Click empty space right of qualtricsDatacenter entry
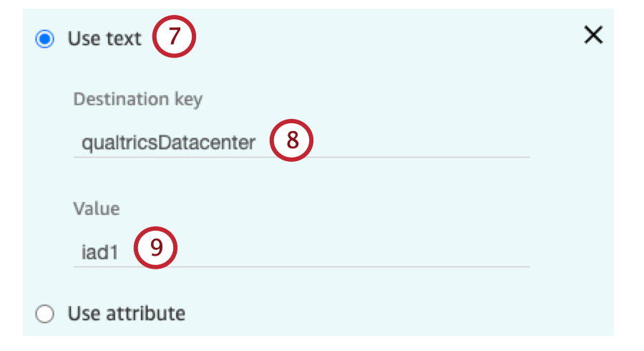Image resolution: width=644 pixels, height=351 pixels. tap(421, 143)
